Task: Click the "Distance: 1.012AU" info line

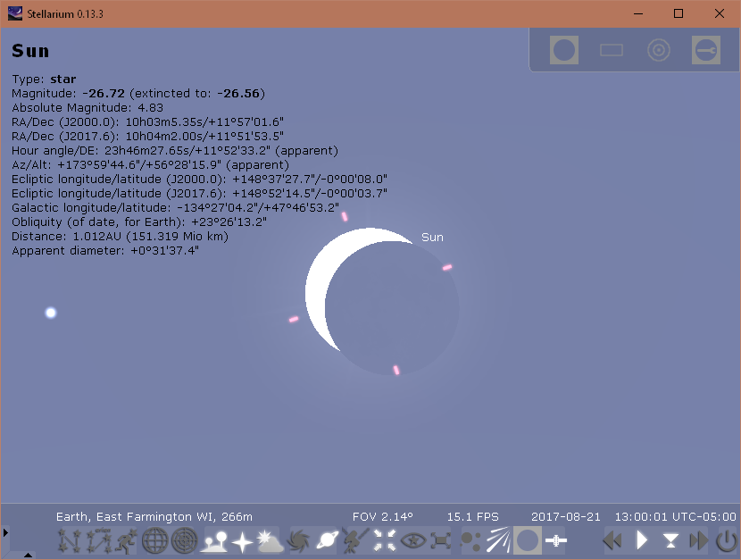Action: click(120, 237)
